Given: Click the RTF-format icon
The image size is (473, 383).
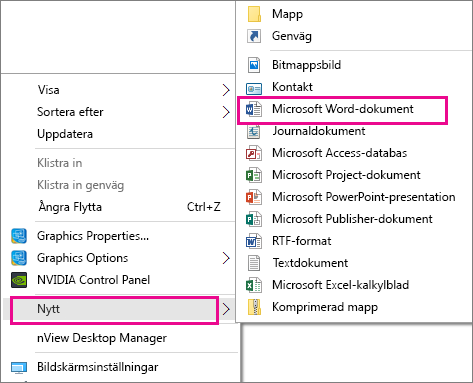Looking at the screenshot, I should coord(254,241).
